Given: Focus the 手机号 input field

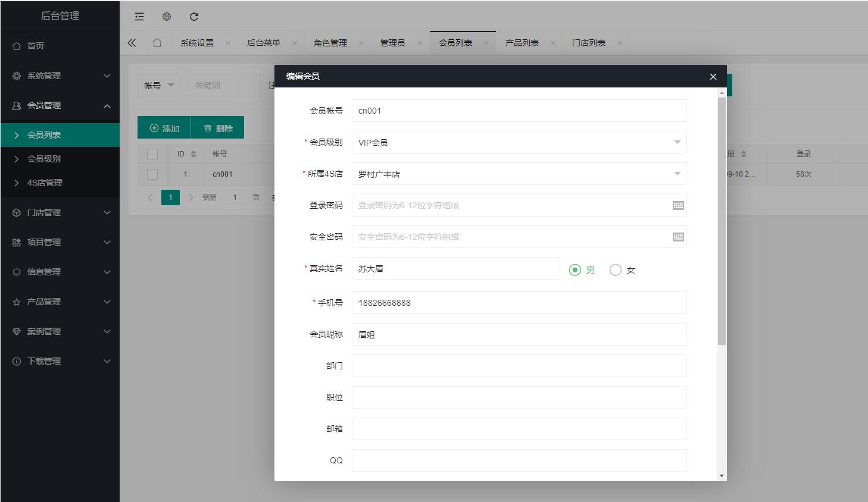Looking at the screenshot, I should pyautogui.click(x=519, y=303).
